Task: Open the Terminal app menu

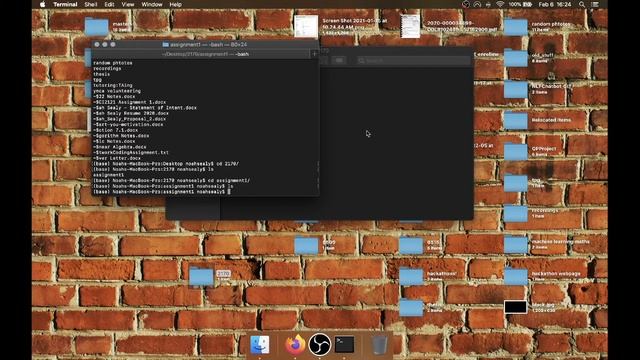Action: 65,4
